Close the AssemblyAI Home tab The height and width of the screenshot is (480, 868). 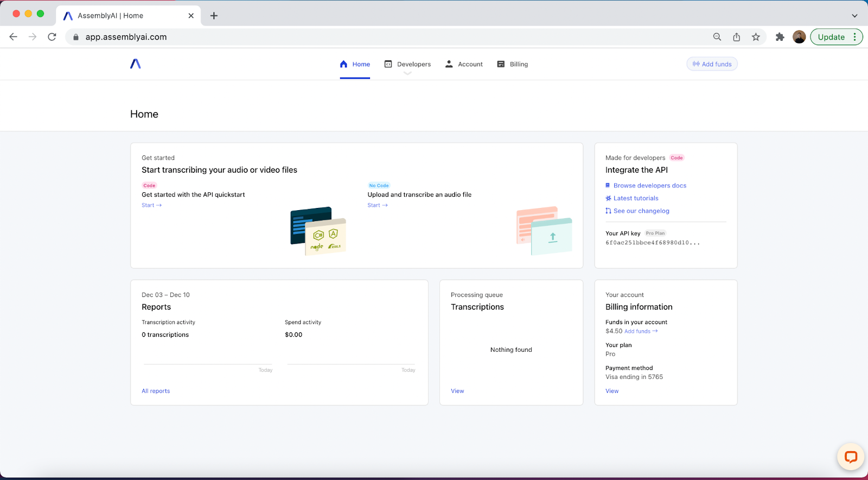click(191, 16)
